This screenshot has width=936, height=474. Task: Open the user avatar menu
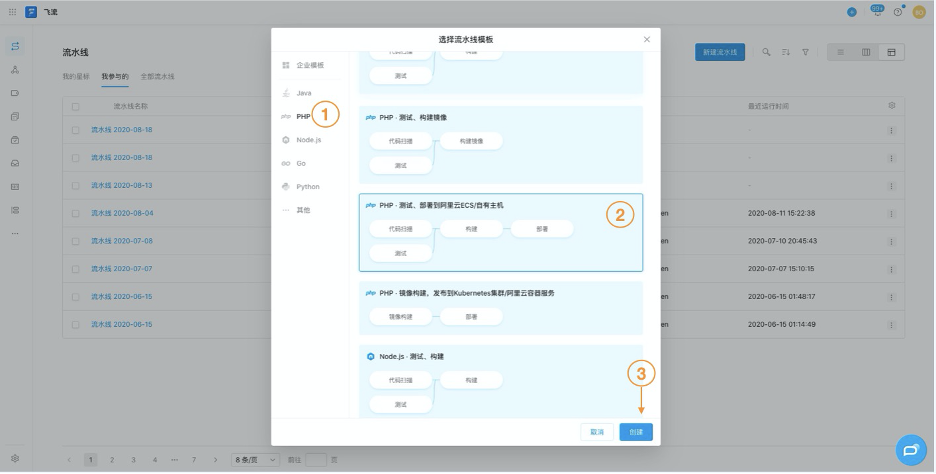(919, 12)
